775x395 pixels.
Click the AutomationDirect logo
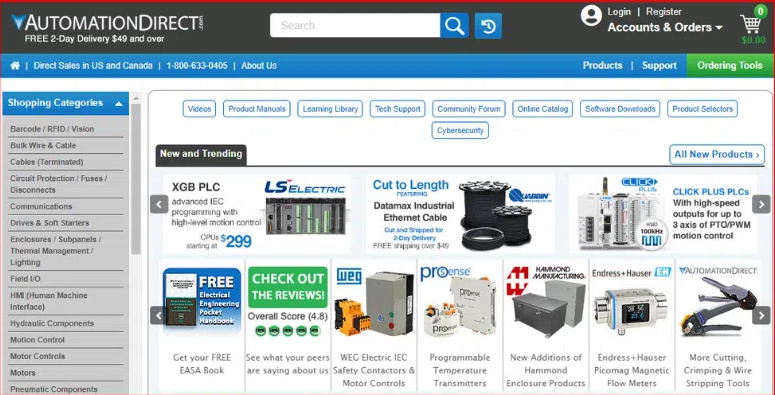pos(107,23)
